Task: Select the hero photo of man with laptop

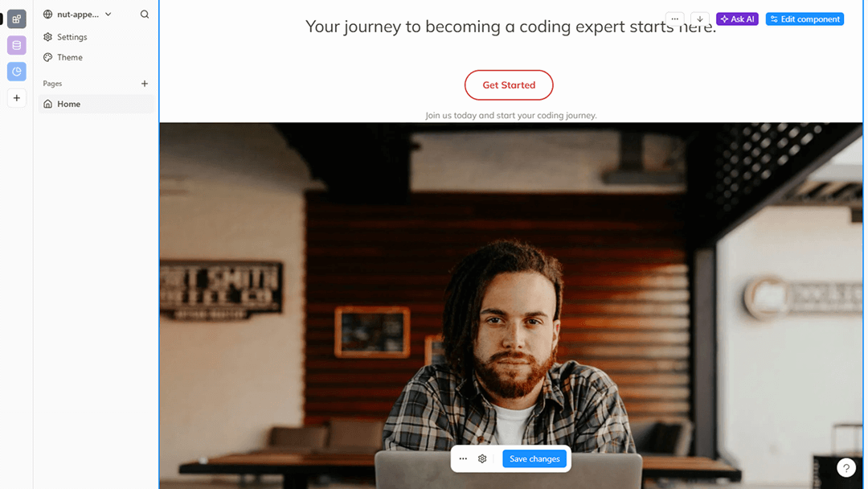Action: click(511, 306)
